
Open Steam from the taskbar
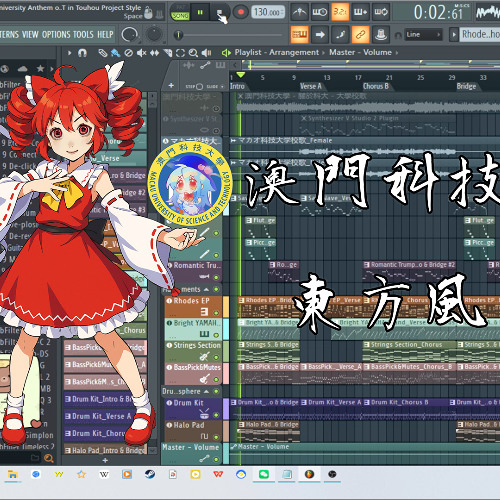pyautogui.click(x=150, y=474)
